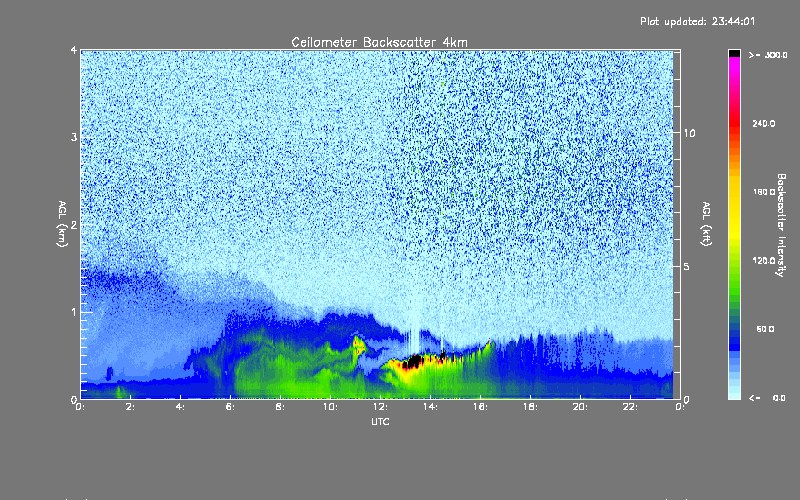Screen dimensions: 800x500
Task: Click the '180.0' colorbar value
Action: pos(764,192)
